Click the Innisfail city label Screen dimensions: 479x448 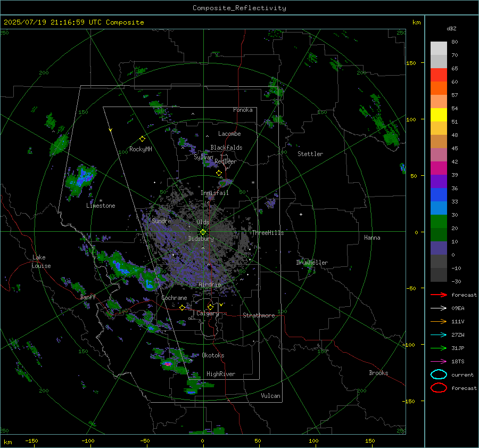click(215, 193)
